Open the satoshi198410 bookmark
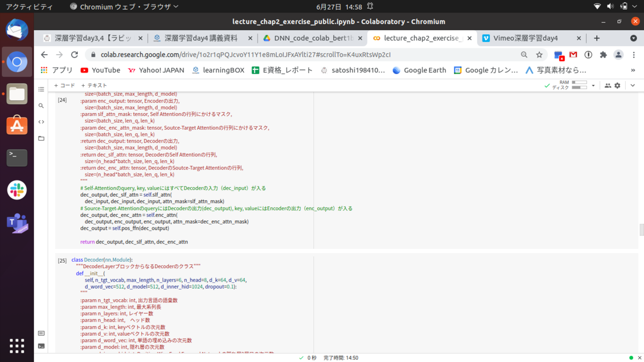The height and width of the screenshot is (362, 644). (353, 70)
